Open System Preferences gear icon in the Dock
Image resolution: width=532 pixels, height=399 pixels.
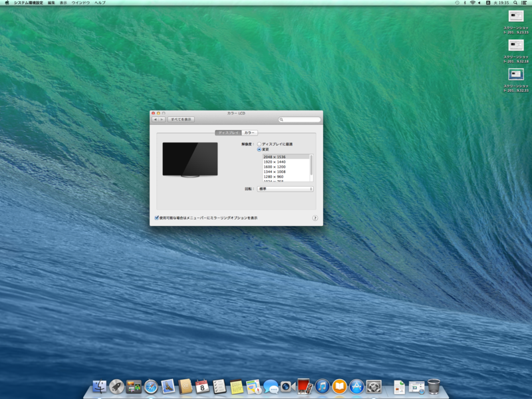coord(374,386)
